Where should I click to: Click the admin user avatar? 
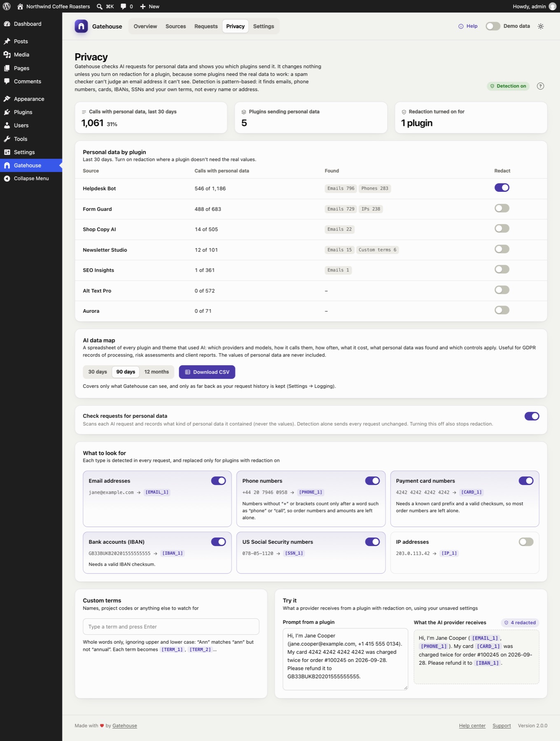(x=553, y=6)
